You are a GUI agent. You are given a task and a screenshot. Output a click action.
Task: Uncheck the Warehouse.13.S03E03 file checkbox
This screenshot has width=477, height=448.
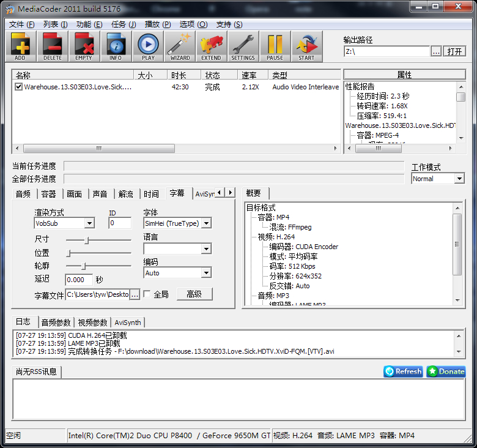pos(18,87)
